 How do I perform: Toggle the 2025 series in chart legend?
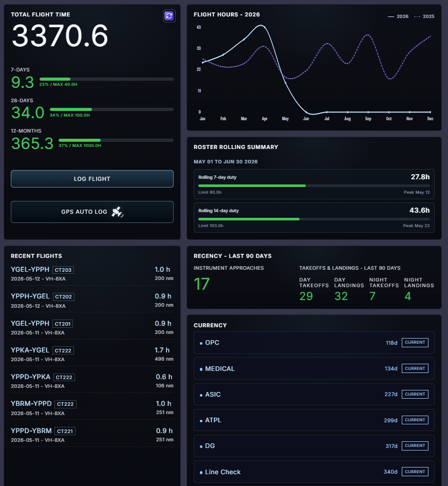pyautogui.click(x=424, y=16)
